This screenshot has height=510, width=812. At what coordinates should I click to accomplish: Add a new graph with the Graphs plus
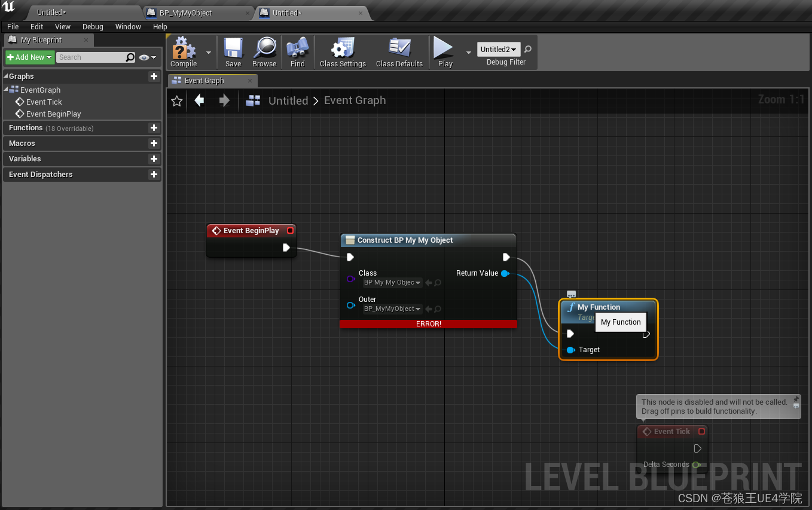154,76
